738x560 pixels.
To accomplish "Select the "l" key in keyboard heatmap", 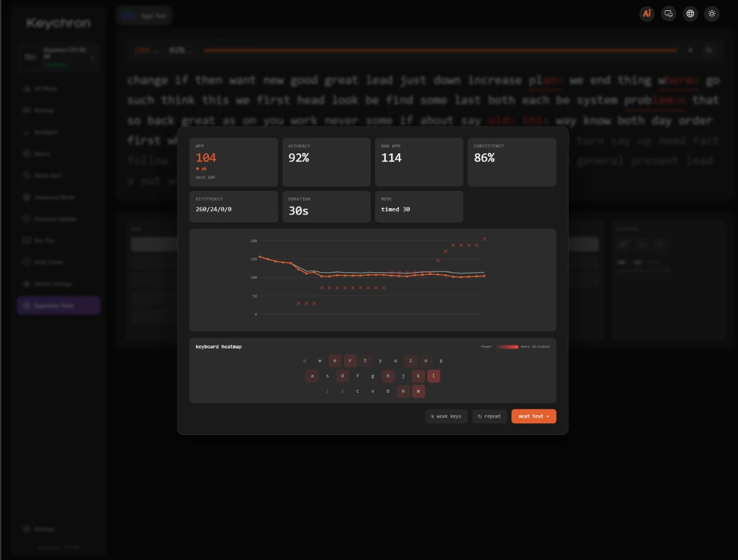I will click(434, 376).
